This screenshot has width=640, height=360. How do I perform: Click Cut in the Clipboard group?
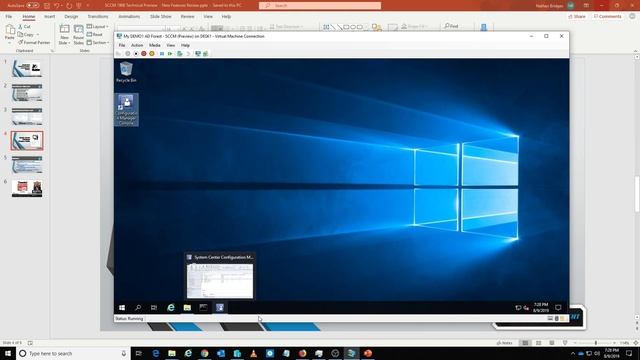click(24, 27)
